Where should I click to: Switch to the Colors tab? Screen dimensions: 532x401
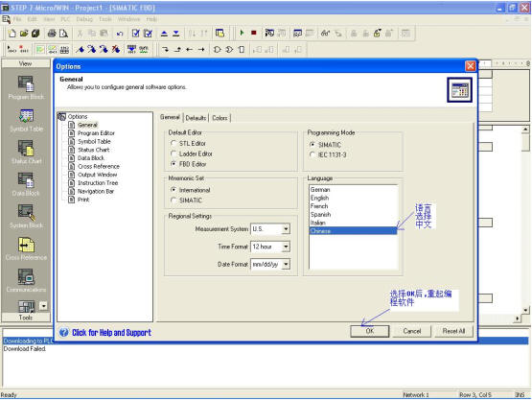point(220,118)
